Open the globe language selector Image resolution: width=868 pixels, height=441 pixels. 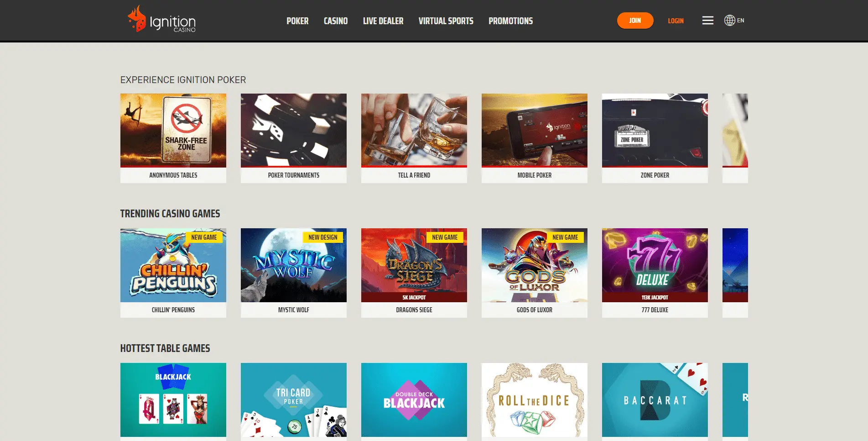(x=734, y=21)
